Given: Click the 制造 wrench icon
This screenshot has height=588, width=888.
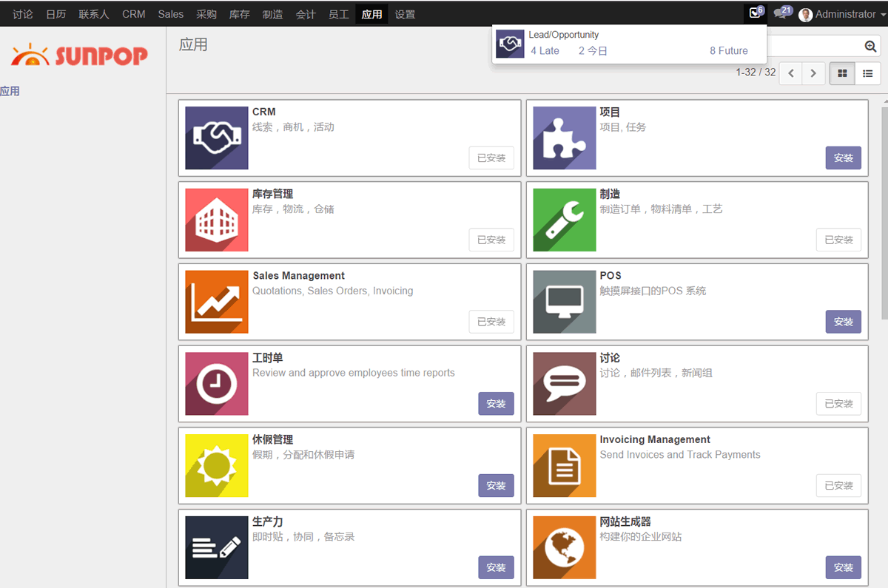Looking at the screenshot, I should pos(565,220).
